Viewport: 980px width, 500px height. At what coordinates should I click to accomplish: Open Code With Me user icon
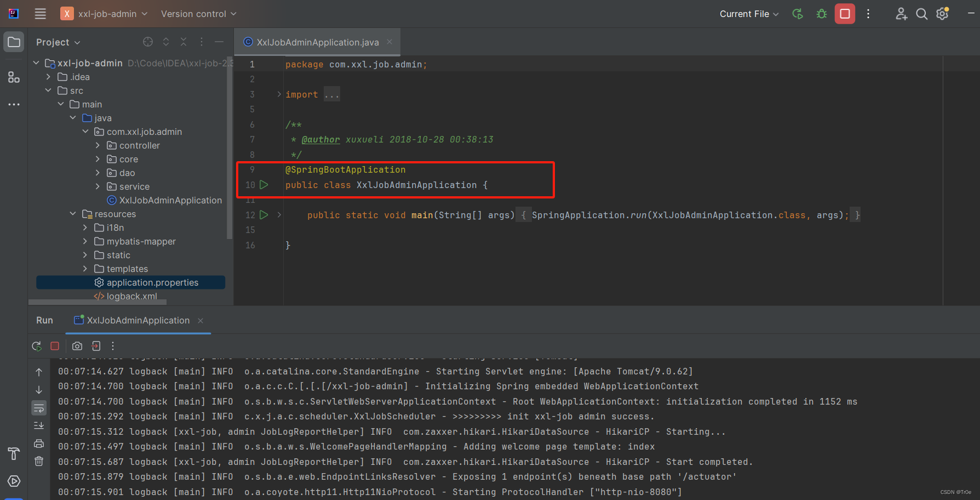coord(901,14)
